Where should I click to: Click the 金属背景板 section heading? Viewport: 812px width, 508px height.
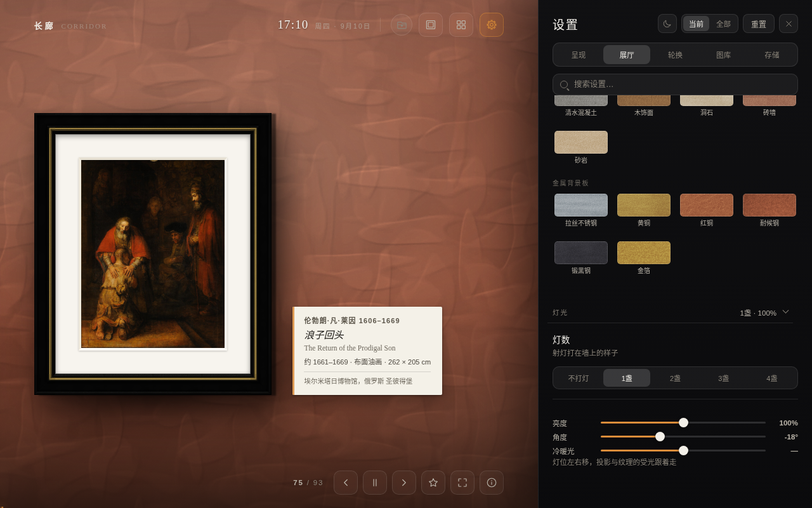click(570, 183)
